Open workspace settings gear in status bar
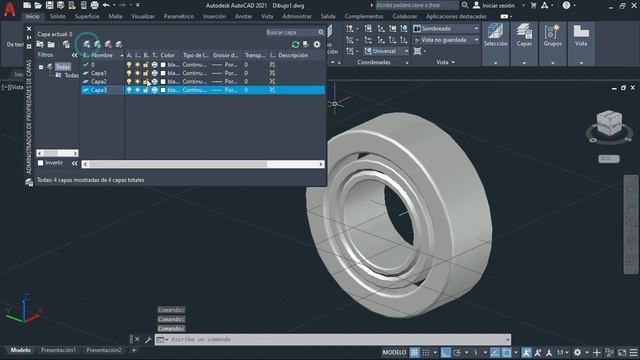The width and height of the screenshot is (640, 360). [x=577, y=352]
